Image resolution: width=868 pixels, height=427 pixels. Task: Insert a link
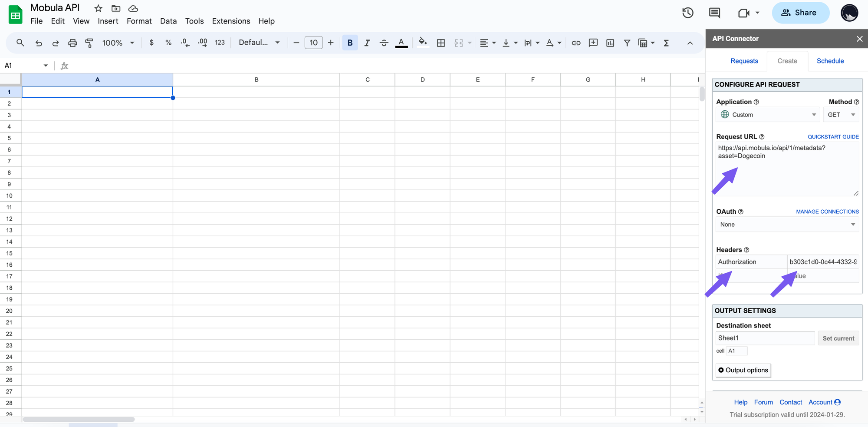[x=576, y=43]
